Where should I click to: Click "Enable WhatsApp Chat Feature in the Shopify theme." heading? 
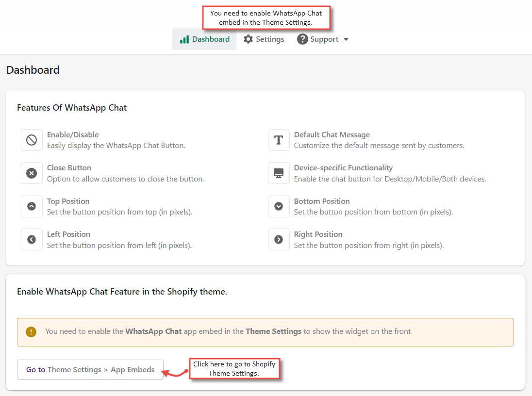point(122,292)
